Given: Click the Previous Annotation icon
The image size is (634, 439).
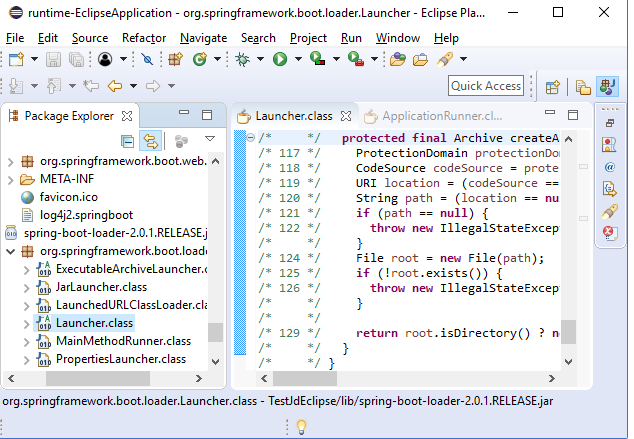Looking at the screenshot, I should point(54,86).
